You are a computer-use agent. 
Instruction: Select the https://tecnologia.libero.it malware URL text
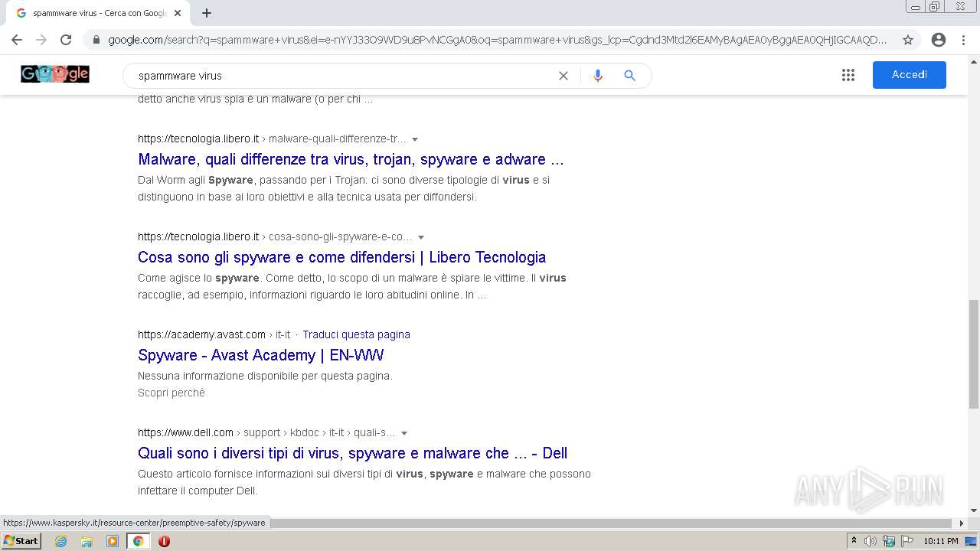coord(198,139)
